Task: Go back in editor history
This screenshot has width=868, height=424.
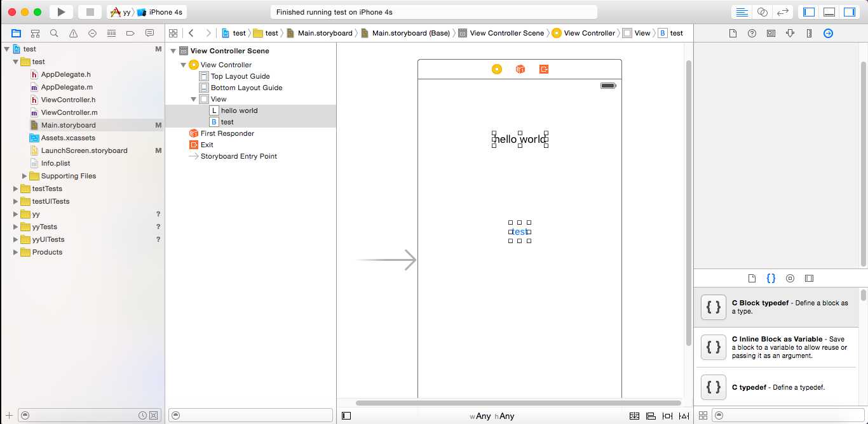Action: point(191,33)
